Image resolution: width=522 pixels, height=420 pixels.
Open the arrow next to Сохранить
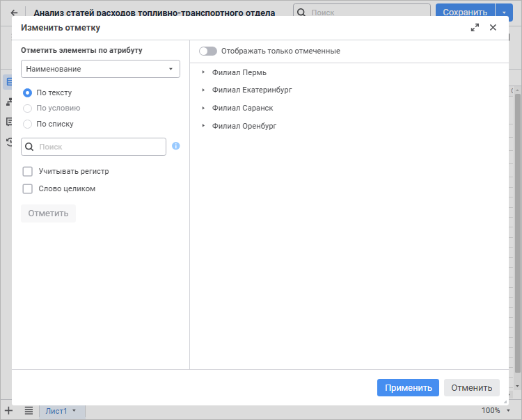pos(504,13)
